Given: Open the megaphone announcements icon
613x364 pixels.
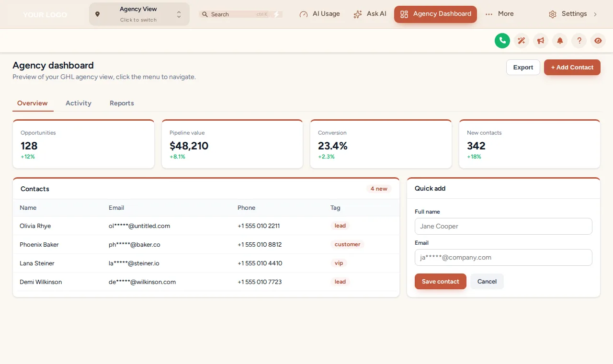Looking at the screenshot, I should pyautogui.click(x=541, y=41).
